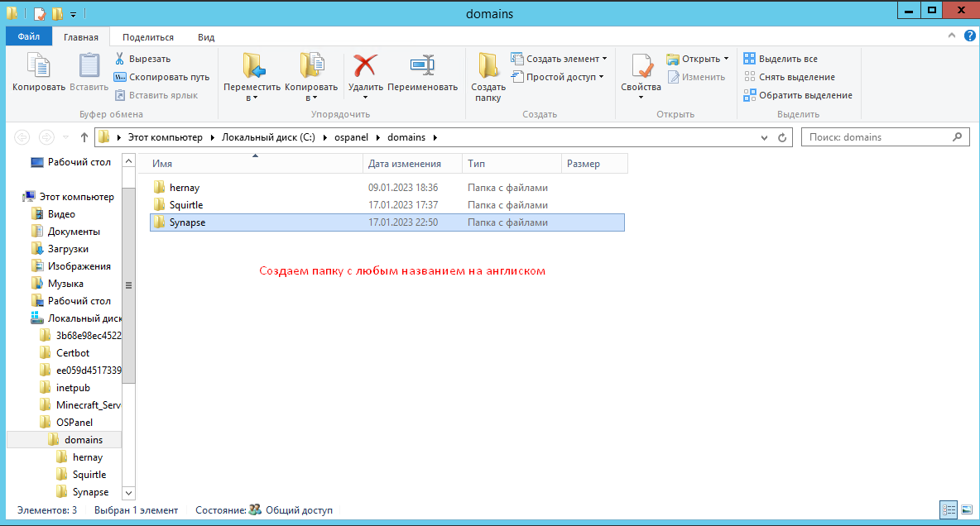Image resolution: width=980 pixels, height=526 pixels.
Task: Switch to Share (Поделиться) tab
Action: coord(148,37)
